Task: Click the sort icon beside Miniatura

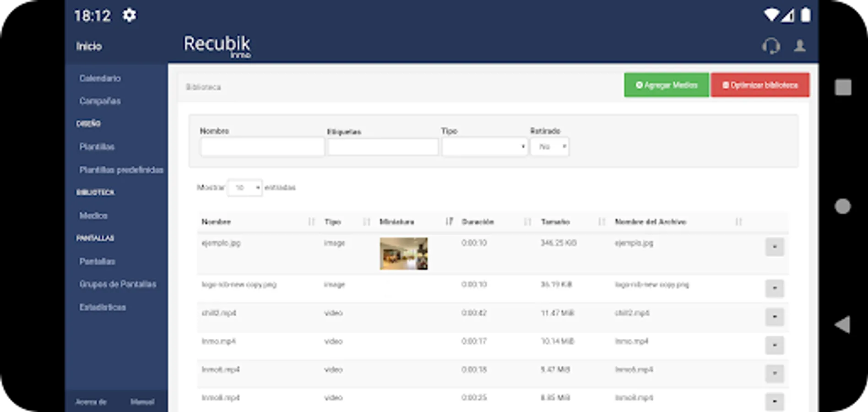Action: pos(449,222)
